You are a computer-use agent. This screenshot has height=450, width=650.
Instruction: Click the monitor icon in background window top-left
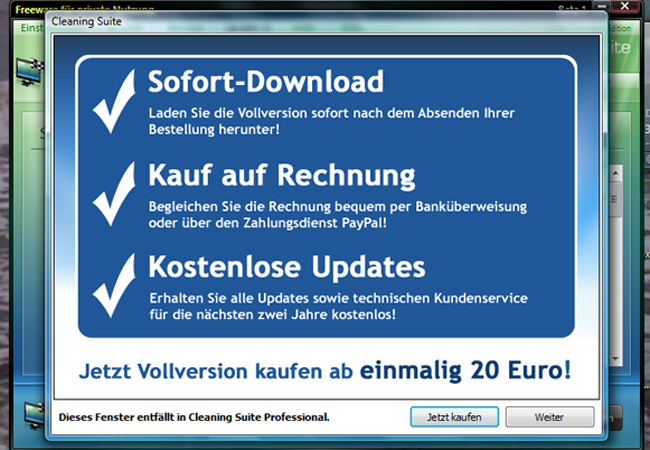[x=27, y=73]
